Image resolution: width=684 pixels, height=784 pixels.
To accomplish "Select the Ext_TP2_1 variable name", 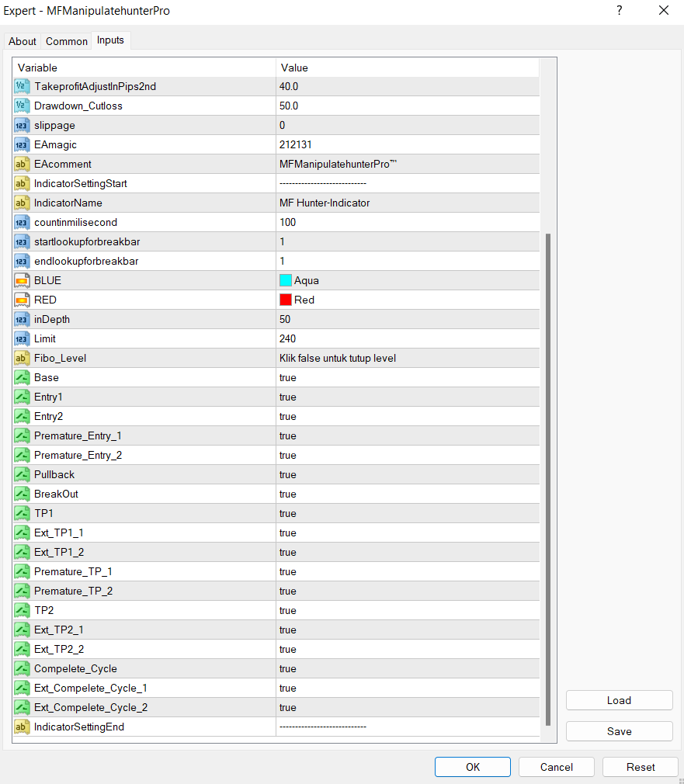I will (58, 630).
